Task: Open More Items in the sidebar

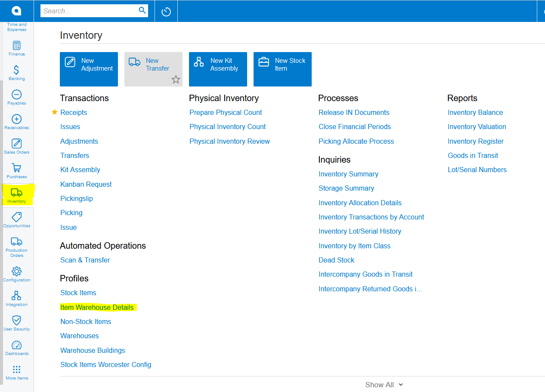Action: click(x=17, y=373)
